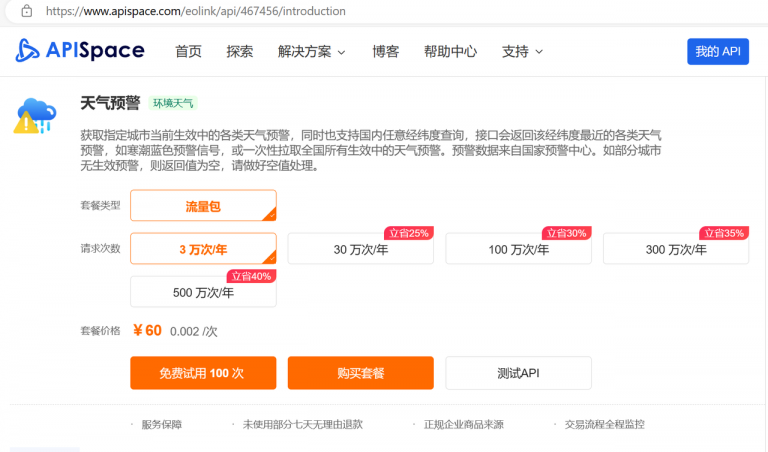Go to the 首页 nav item

(188, 51)
